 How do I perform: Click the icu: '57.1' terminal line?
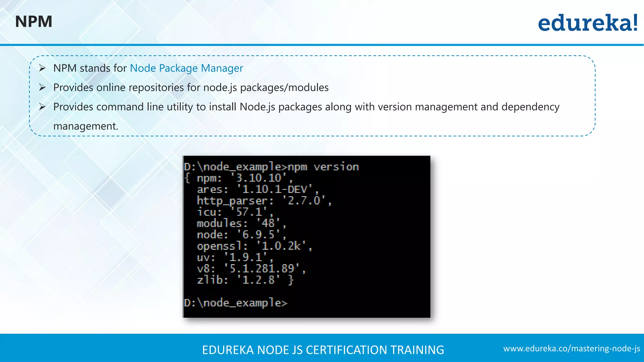[235, 212]
